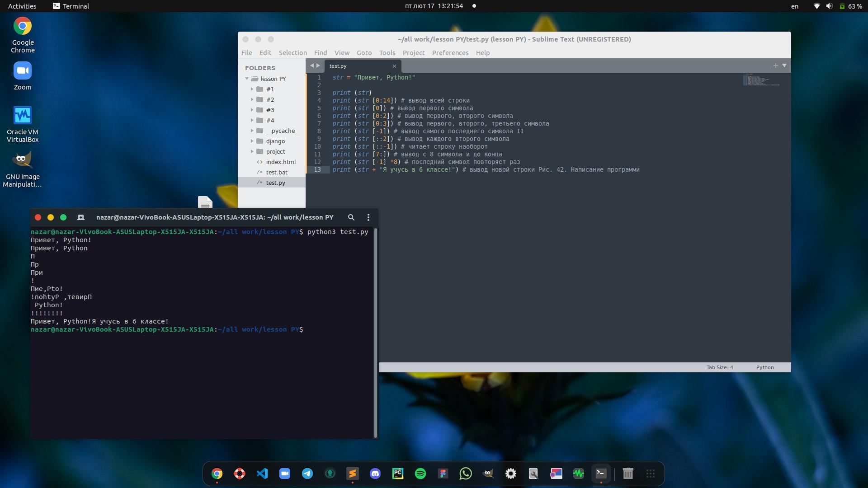868x488 pixels.
Task: Open the tab list dropdown arrow
Action: pyautogui.click(x=784, y=66)
